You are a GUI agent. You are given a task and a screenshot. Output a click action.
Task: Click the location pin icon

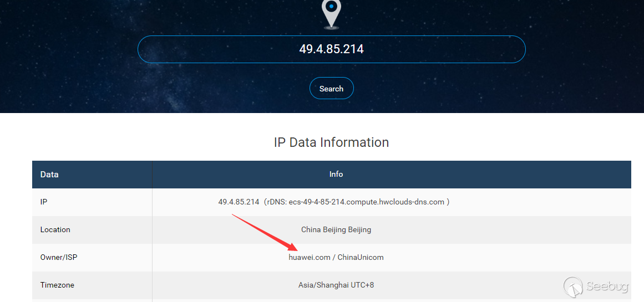pyautogui.click(x=331, y=14)
